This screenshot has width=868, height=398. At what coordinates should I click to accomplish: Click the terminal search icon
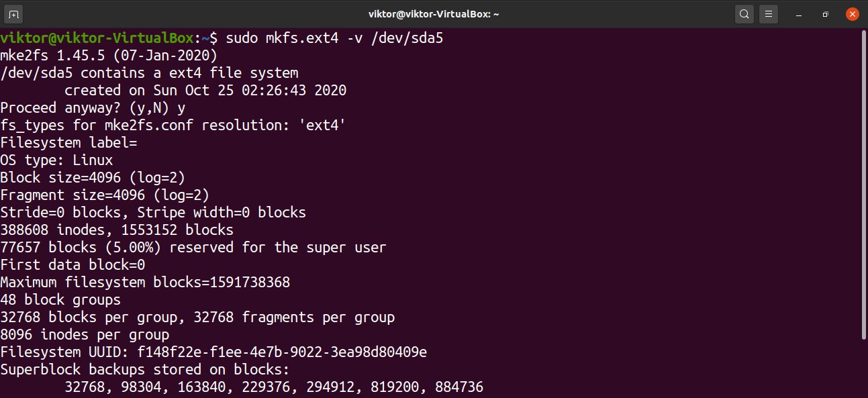pos(744,13)
